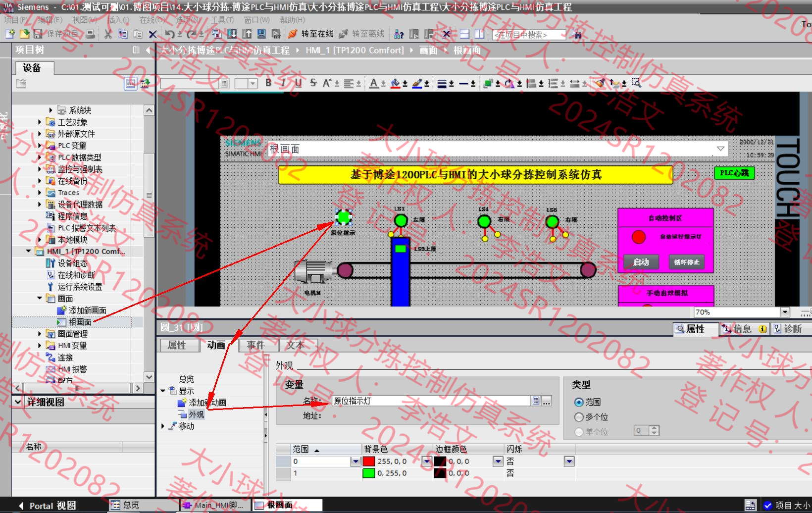Image resolution: width=812 pixels, height=513 pixels.
Task: Click the undo arrow icon
Action: pyautogui.click(x=169, y=34)
